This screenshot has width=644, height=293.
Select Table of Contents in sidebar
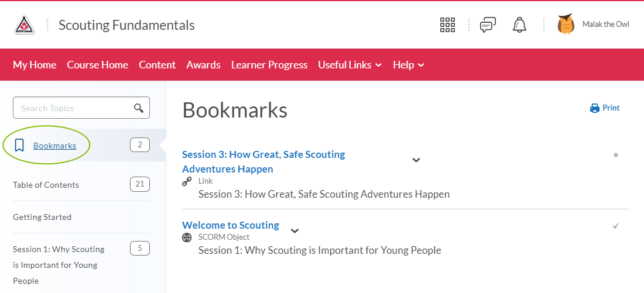point(46,185)
